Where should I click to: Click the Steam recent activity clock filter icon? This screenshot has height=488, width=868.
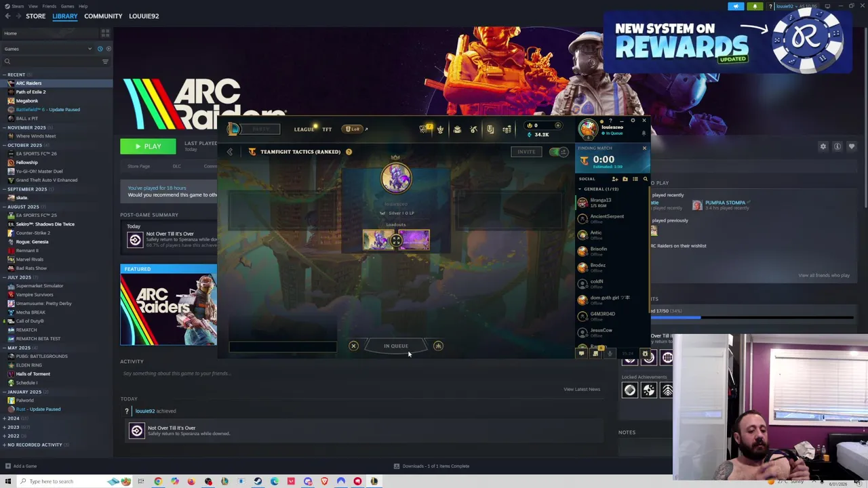point(100,49)
